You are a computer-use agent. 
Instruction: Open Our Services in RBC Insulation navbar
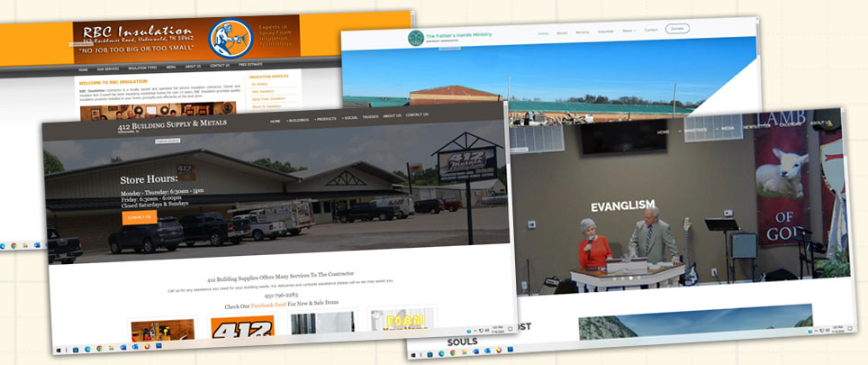coord(107,68)
